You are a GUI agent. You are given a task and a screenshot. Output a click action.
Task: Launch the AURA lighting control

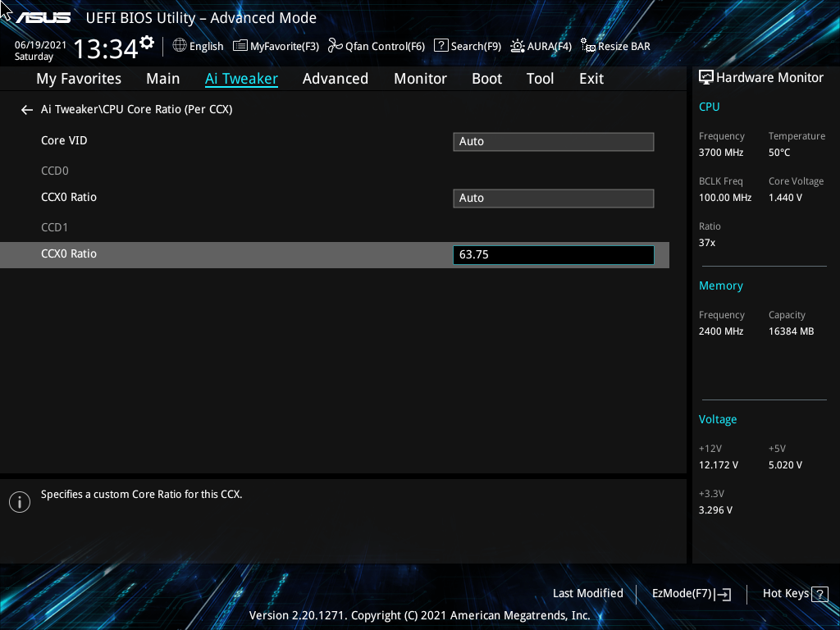click(541, 46)
